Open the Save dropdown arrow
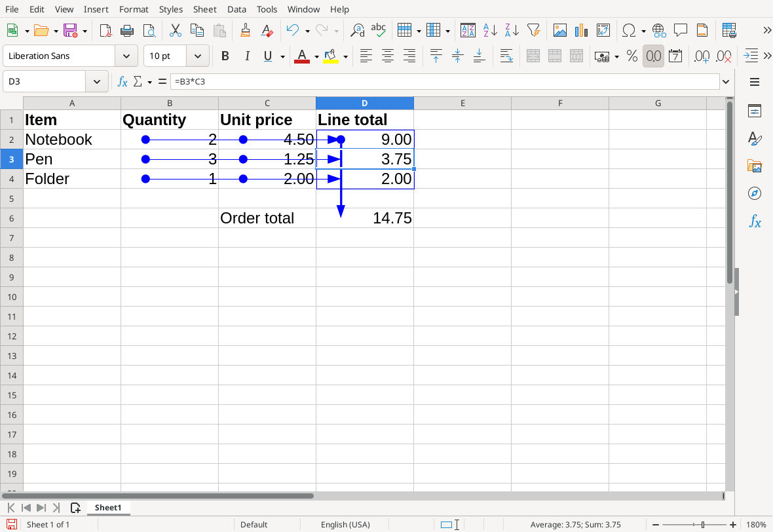This screenshot has height=532, width=773. 85,31
